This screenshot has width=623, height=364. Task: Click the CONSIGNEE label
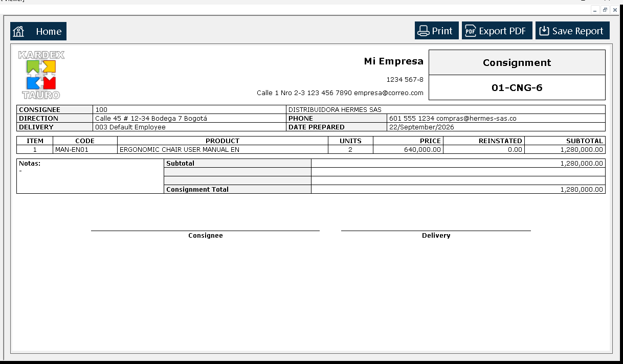pyautogui.click(x=39, y=110)
